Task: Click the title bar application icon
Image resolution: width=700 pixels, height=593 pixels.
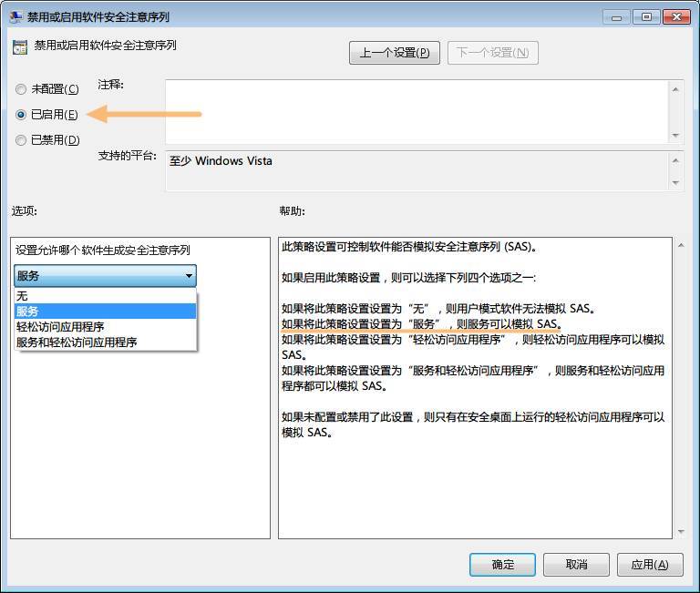Action: click(x=16, y=16)
